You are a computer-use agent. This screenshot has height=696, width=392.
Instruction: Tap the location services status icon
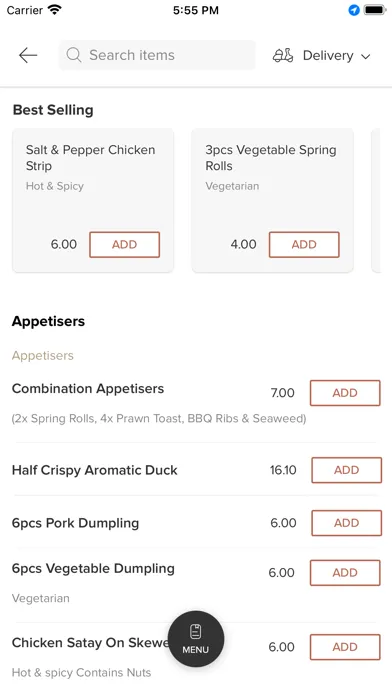pos(354,10)
